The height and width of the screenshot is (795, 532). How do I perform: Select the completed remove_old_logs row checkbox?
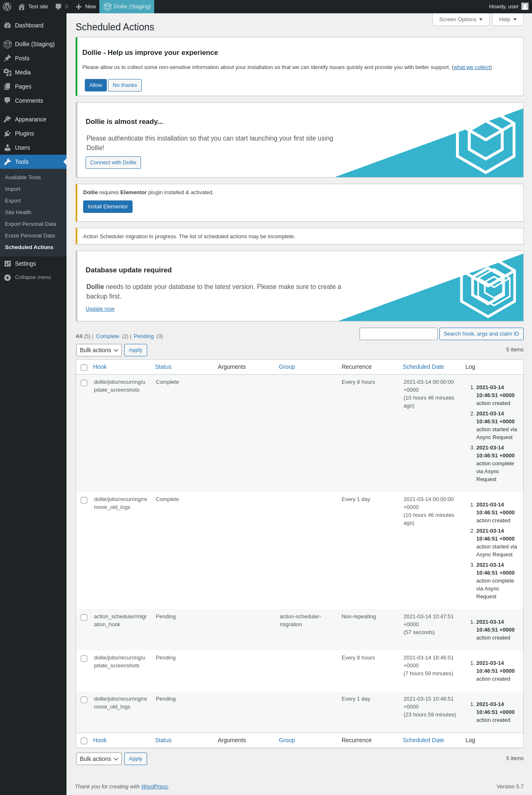point(84,500)
